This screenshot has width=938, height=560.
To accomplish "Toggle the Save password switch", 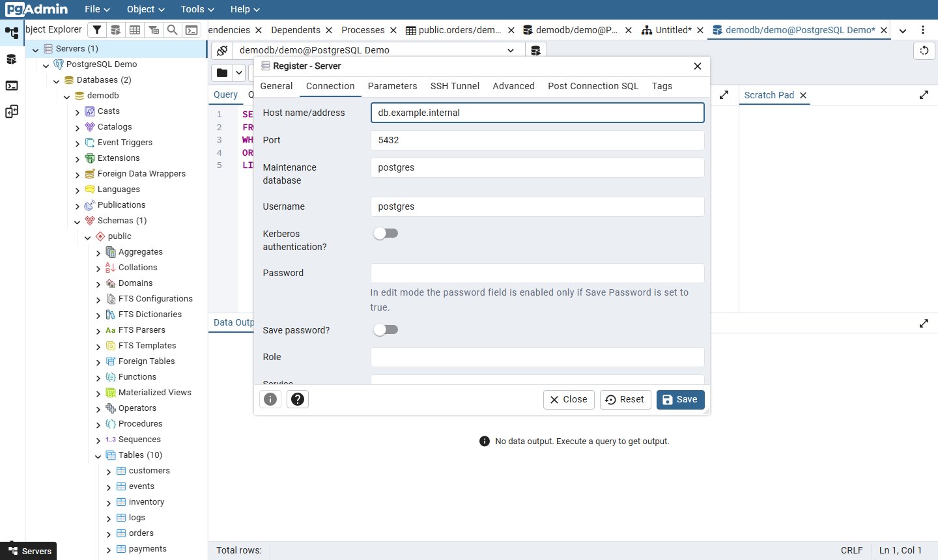I will (386, 329).
